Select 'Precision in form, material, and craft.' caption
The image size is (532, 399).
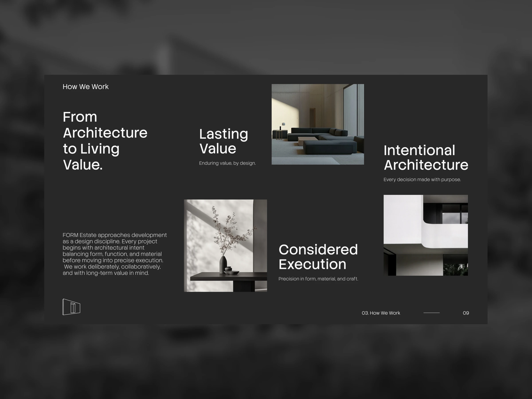(x=318, y=279)
